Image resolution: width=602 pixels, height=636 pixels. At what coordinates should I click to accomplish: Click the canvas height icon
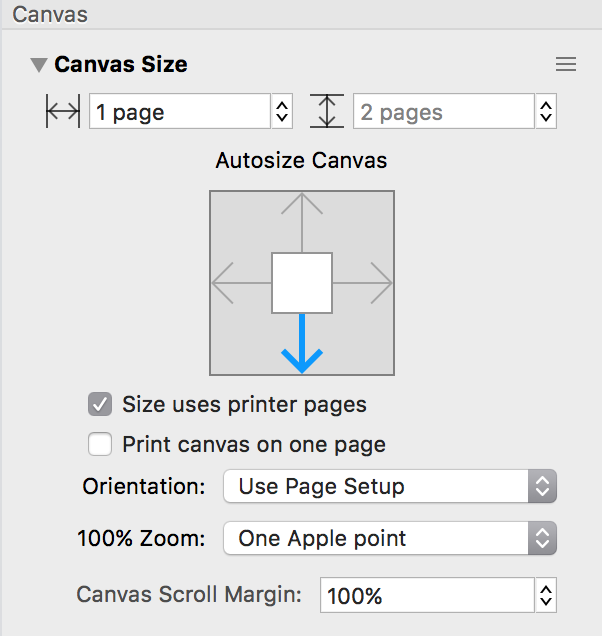click(x=327, y=111)
